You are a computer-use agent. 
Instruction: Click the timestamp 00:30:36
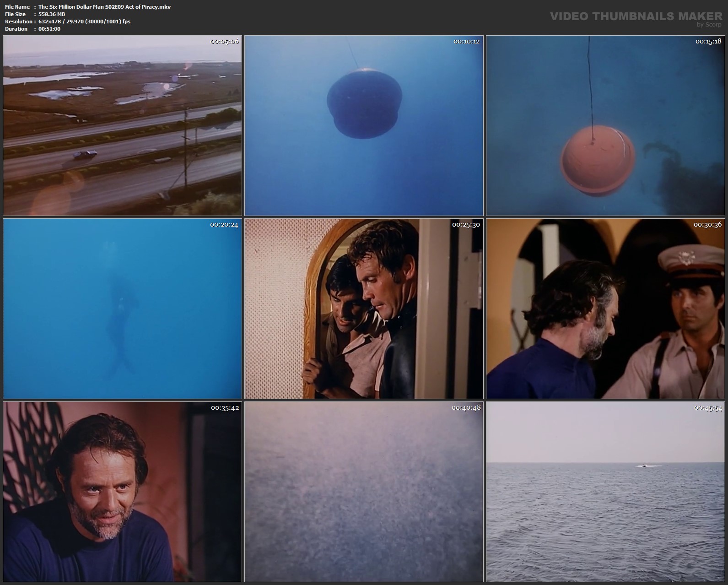click(707, 224)
